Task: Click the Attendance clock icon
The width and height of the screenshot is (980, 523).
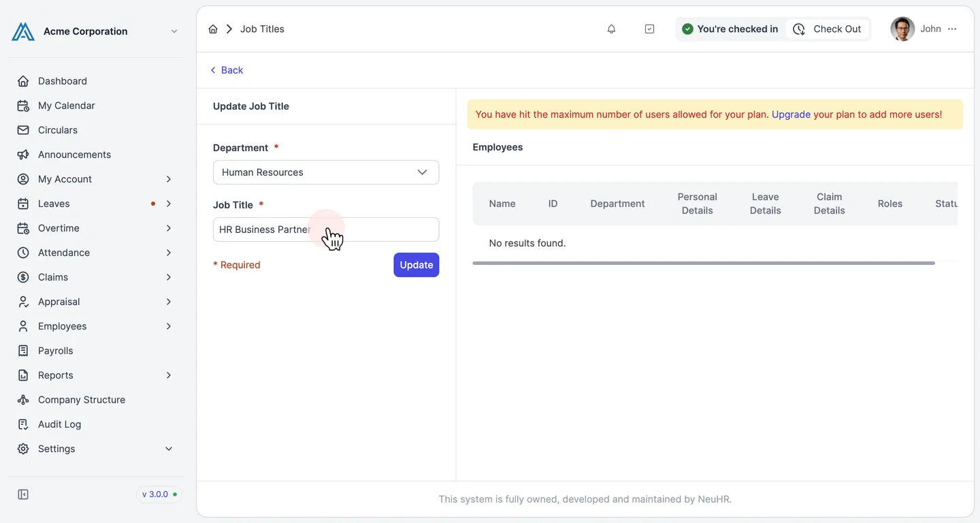Action: pos(23,253)
